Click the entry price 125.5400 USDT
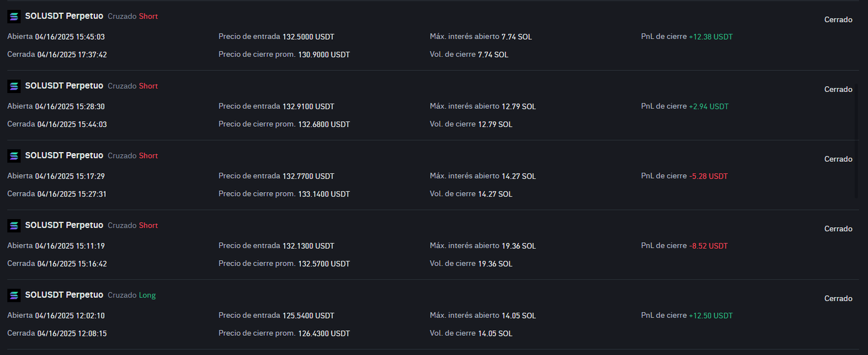This screenshot has height=355, width=868. pyautogui.click(x=308, y=316)
